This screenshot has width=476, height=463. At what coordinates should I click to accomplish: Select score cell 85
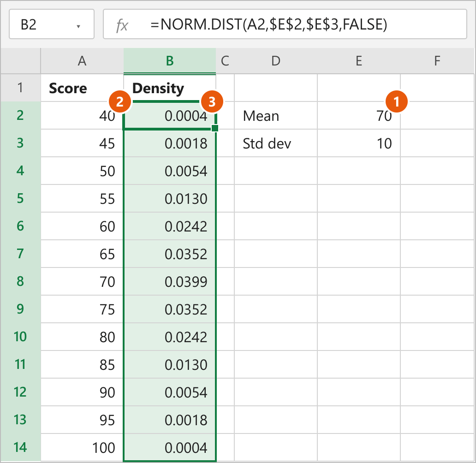point(82,364)
